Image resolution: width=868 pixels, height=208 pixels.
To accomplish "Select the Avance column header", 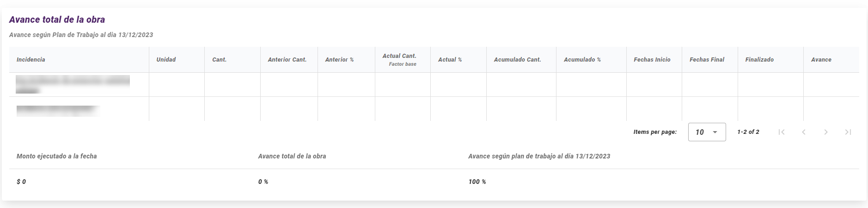I will pos(821,60).
